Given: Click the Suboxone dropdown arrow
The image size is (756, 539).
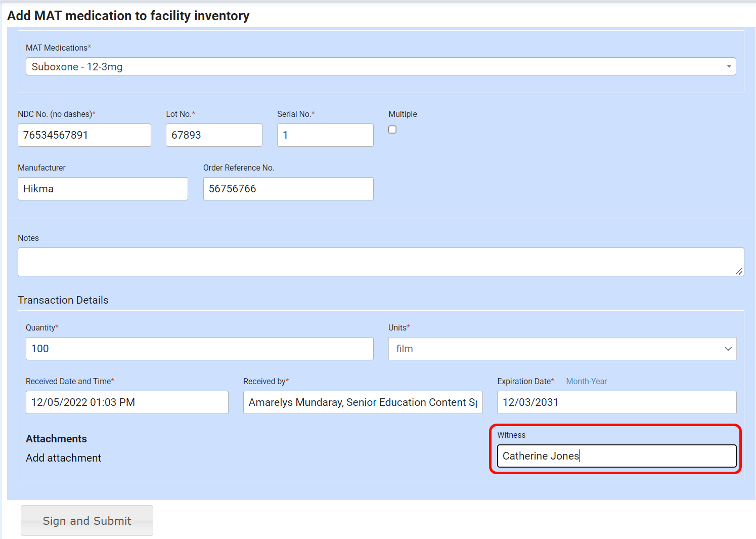Looking at the screenshot, I should point(729,66).
